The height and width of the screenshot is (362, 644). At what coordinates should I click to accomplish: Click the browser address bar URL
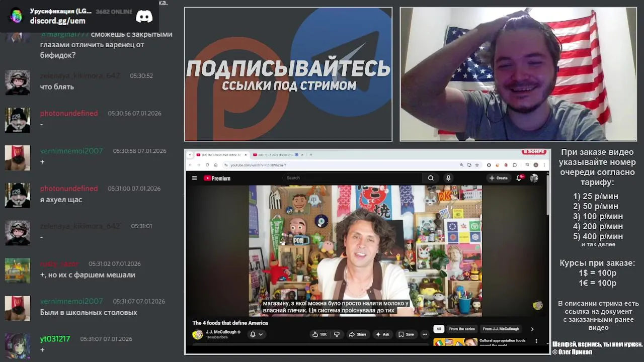click(258, 165)
